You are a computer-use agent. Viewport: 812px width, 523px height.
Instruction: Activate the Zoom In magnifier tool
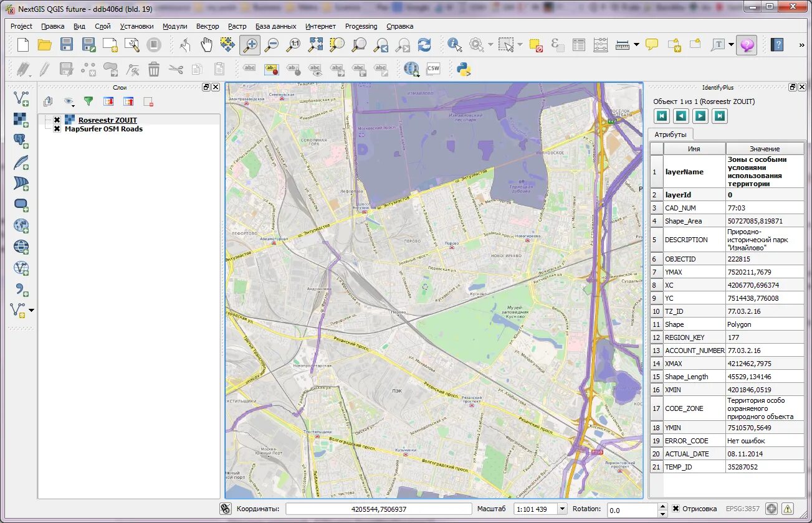coord(250,45)
